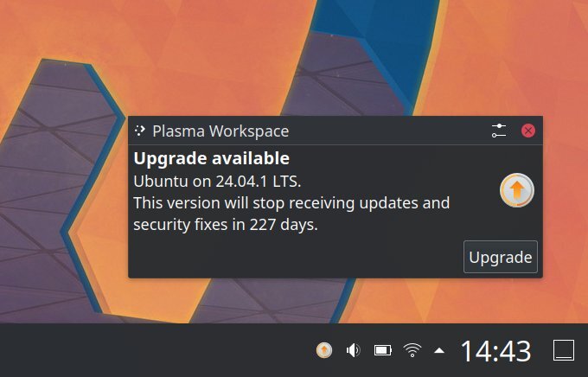
Task: Click the Upgrade button in the notification
Action: click(501, 257)
